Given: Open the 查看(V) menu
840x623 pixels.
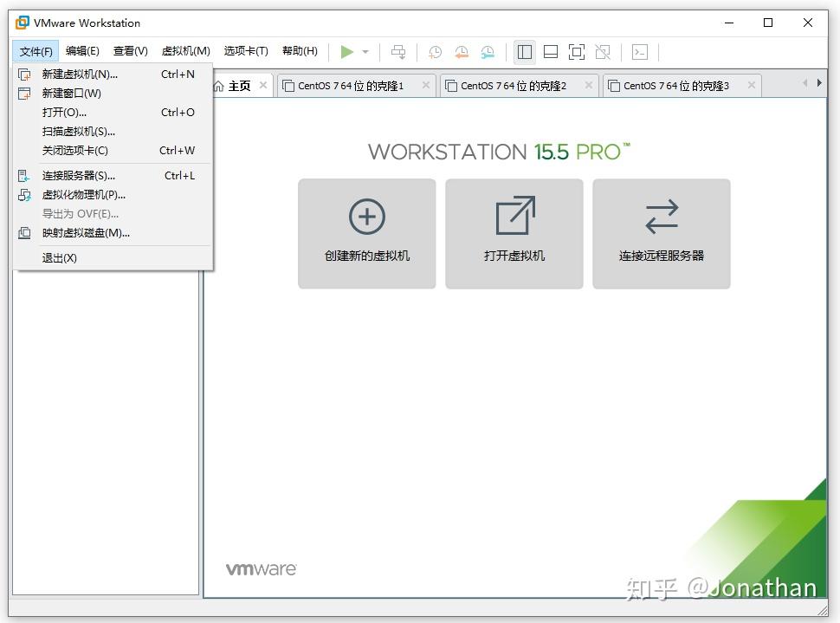Looking at the screenshot, I should (131, 51).
